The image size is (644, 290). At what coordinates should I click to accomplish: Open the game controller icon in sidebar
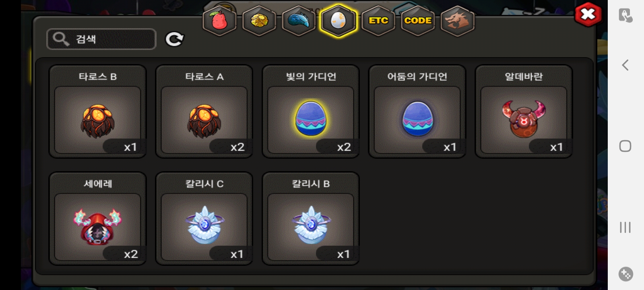coord(625,274)
